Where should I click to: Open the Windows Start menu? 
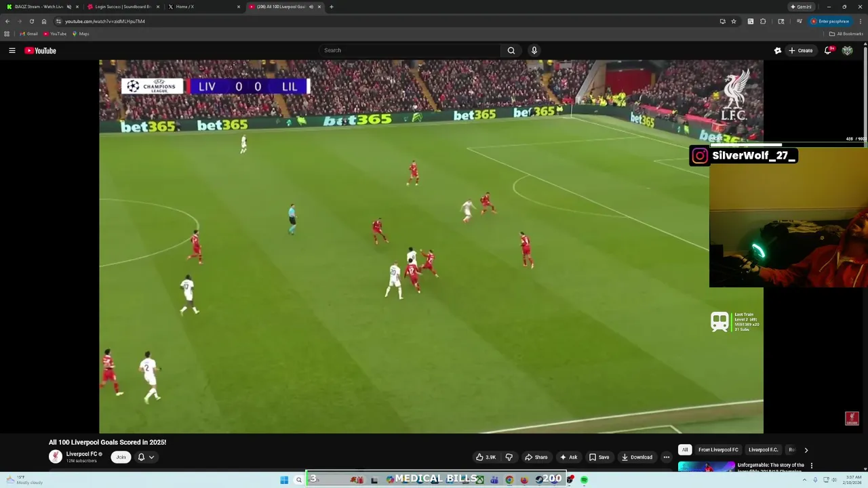click(x=284, y=480)
